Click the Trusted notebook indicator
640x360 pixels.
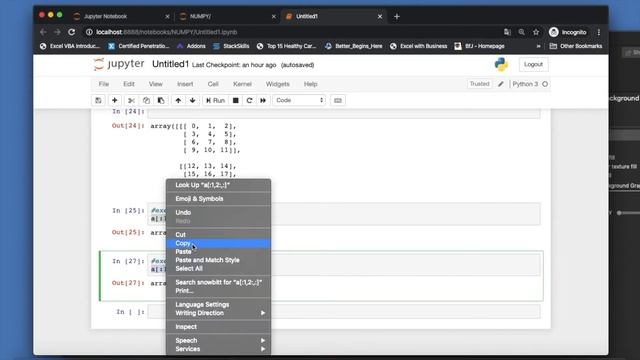479,84
